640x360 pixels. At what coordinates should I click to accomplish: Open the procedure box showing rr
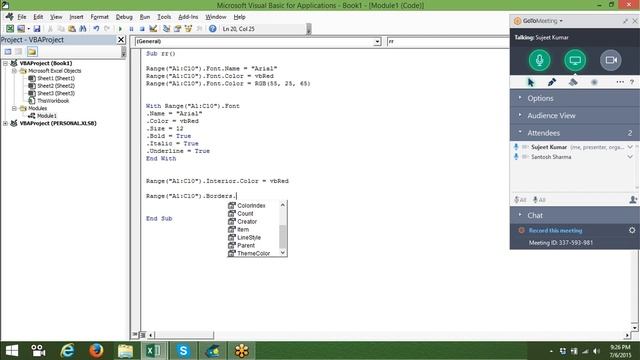447,41
